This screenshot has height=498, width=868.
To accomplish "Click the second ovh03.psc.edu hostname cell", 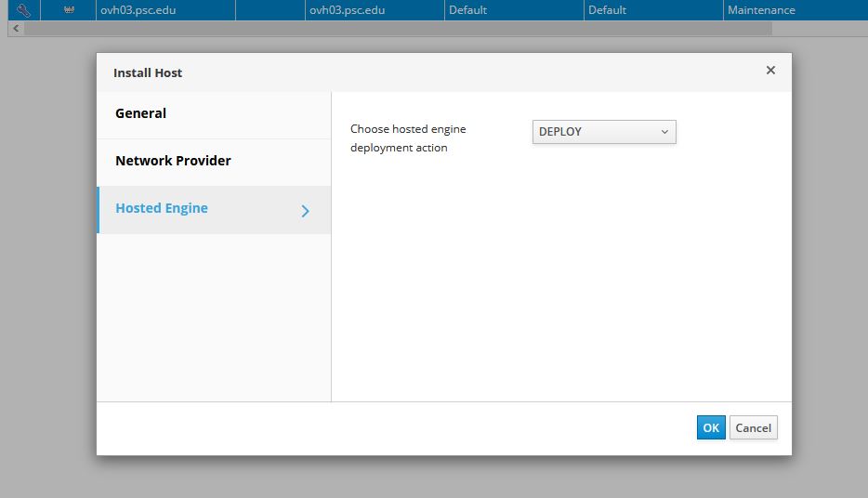I will [347, 10].
